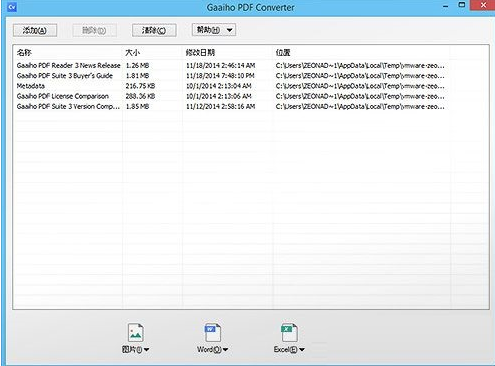Viewport: 495px width, 366px height.
Task: Click the Gaaiho PDF Converter app icon
Action: click(12, 7)
